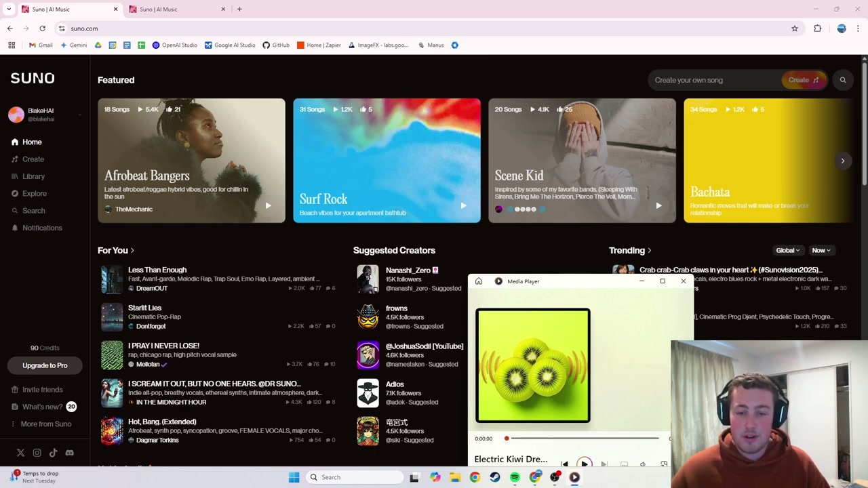Open Steam from taskbar

(x=495, y=477)
